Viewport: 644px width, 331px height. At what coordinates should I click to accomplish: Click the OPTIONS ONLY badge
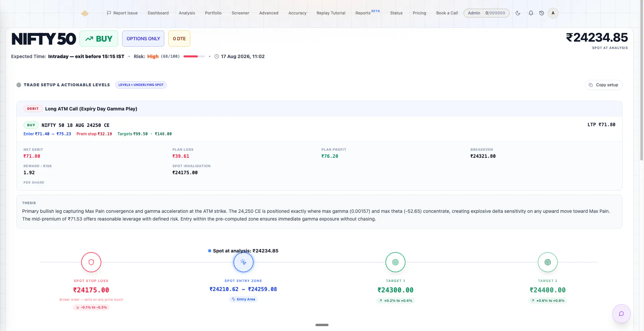[143, 39]
